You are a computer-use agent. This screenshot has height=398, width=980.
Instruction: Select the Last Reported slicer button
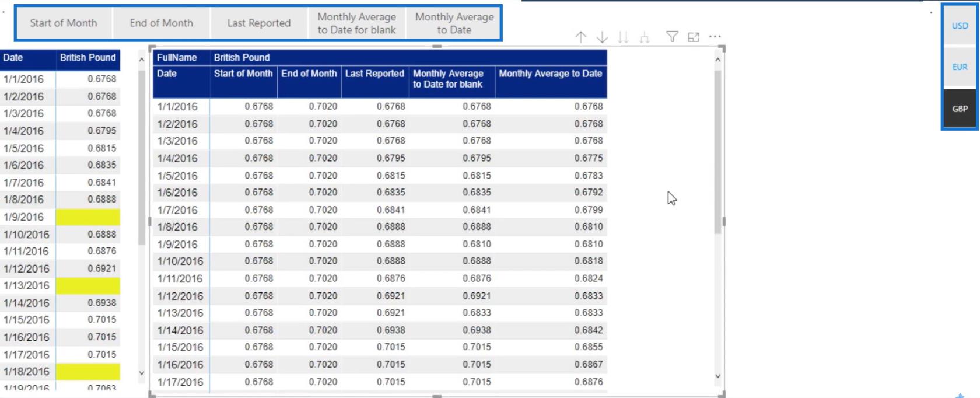click(x=259, y=23)
